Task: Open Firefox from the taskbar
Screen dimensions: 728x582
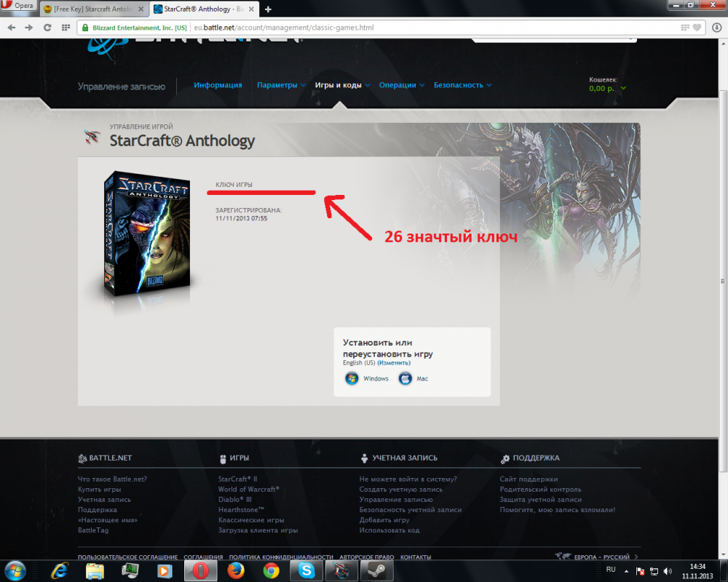Action: (x=234, y=570)
